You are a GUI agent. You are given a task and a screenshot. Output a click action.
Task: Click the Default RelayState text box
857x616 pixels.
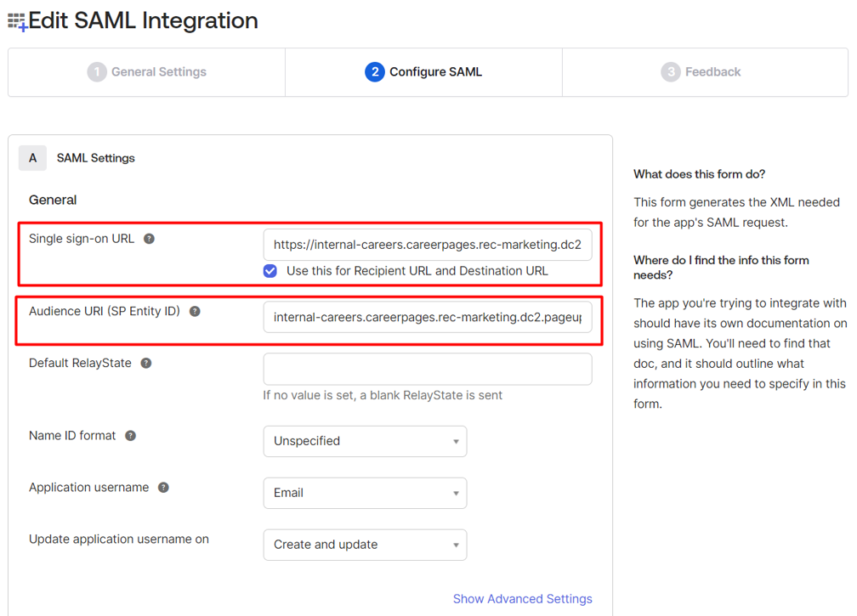click(427, 370)
